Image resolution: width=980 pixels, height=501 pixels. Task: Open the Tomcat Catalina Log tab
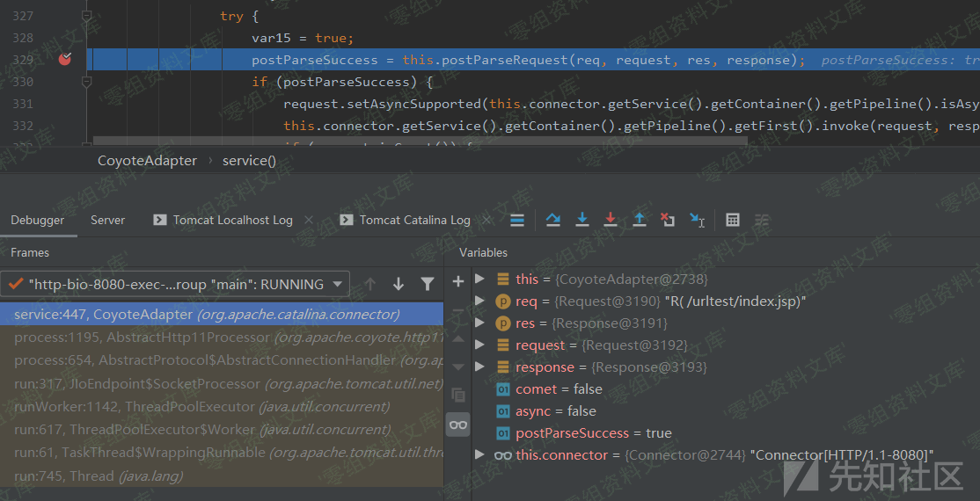pyautogui.click(x=413, y=220)
